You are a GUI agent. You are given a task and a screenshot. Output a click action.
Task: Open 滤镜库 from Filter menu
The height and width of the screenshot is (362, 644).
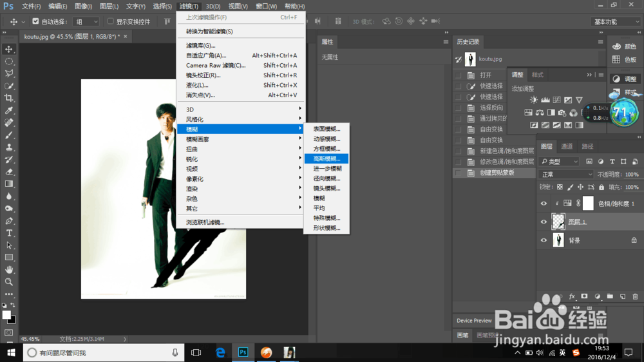(x=241, y=46)
